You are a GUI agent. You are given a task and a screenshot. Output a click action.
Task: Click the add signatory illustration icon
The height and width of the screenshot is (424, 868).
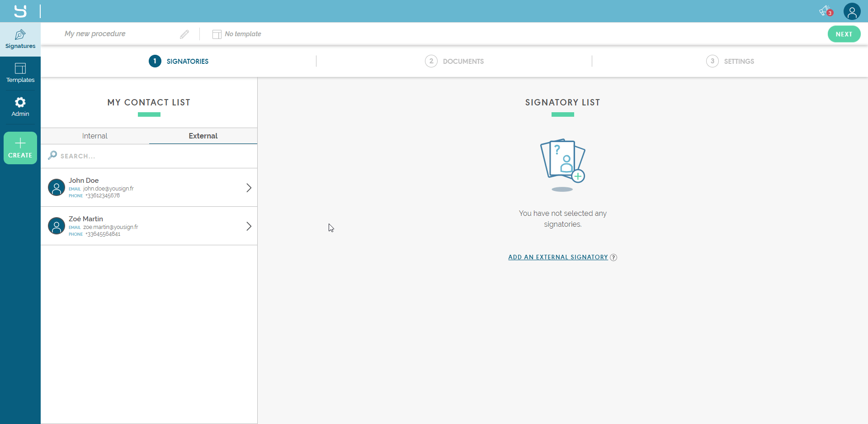coord(563,165)
